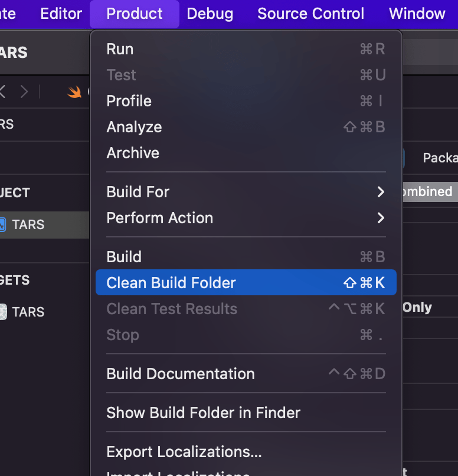This screenshot has height=476, width=458.
Task: Choose Archive from the Product menu
Action: click(133, 152)
